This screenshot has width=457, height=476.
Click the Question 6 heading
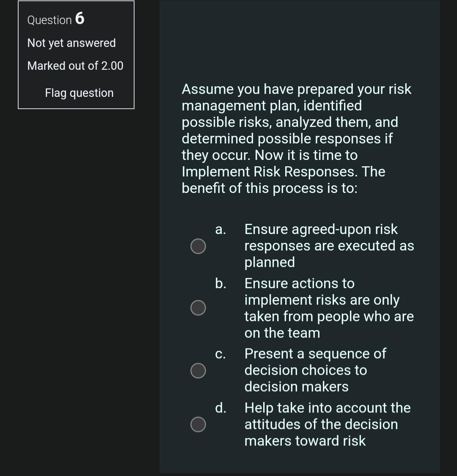[x=55, y=19]
